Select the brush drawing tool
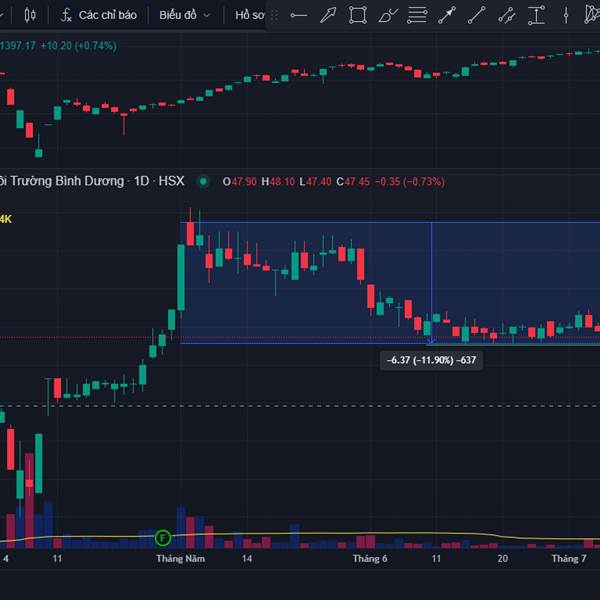Viewport: 600px width, 600px height. click(388, 15)
